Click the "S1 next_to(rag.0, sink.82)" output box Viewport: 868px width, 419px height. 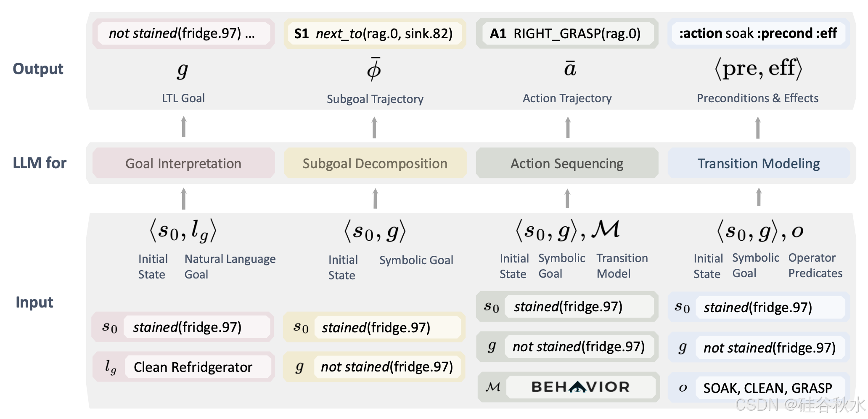[373, 33]
